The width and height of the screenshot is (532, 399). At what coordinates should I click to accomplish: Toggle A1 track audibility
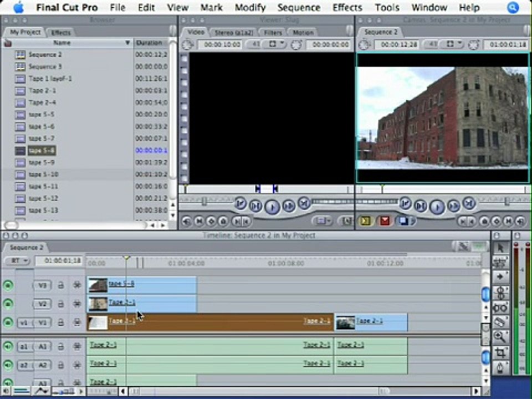pos(8,346)
